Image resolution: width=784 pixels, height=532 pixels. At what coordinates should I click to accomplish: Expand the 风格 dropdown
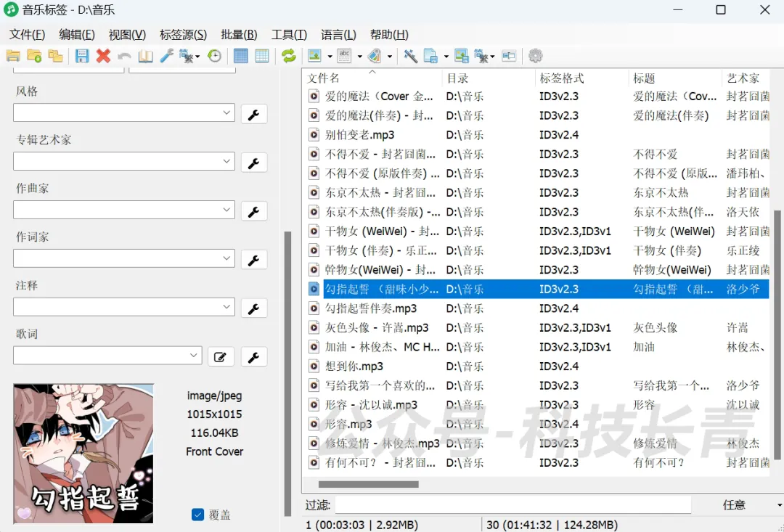226,113
